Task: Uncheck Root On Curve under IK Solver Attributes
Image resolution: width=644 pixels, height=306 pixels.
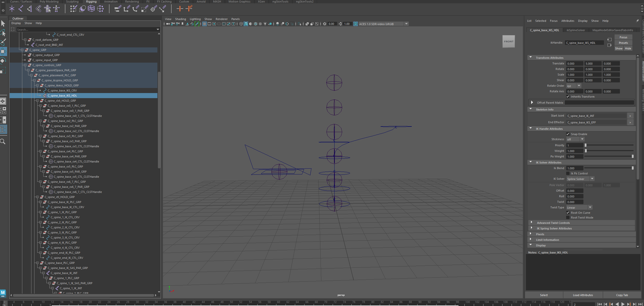Action: [x=568, y=213]
